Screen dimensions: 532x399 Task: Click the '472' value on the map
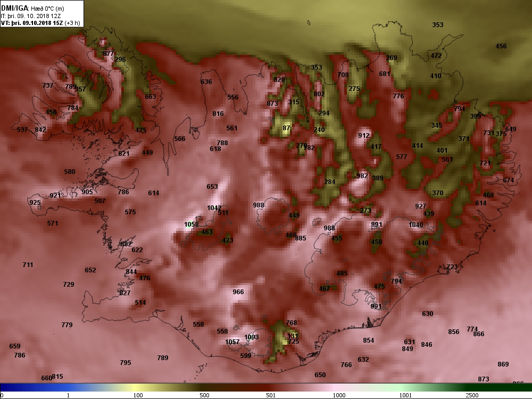pyautogui.click(x=436, y=56)
